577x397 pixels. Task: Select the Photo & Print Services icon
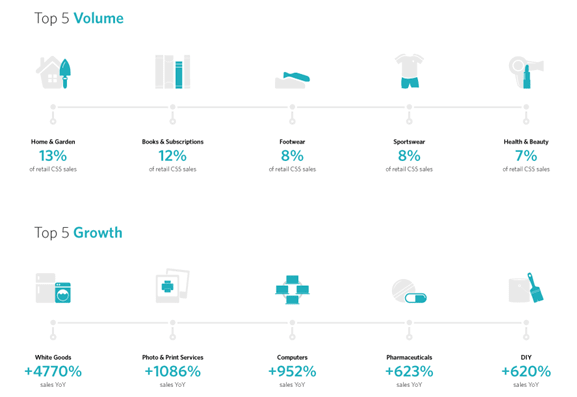tap(173, 286)
